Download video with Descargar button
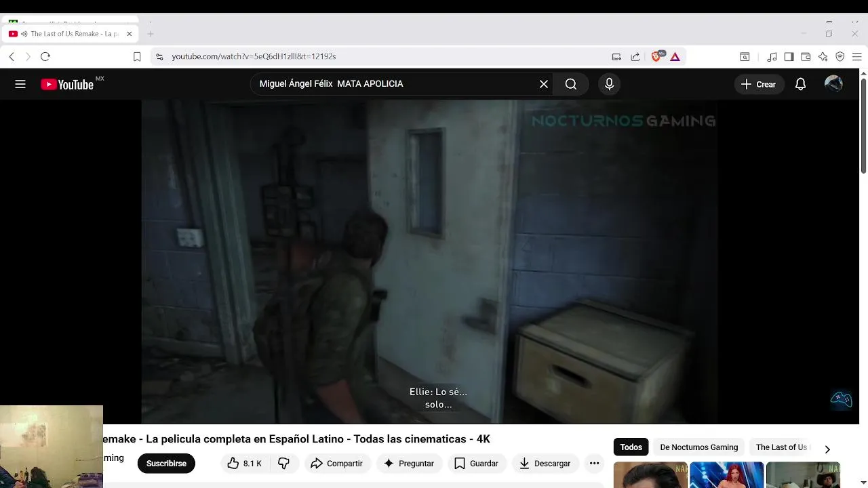868x488 pixels. pos(545,464)
